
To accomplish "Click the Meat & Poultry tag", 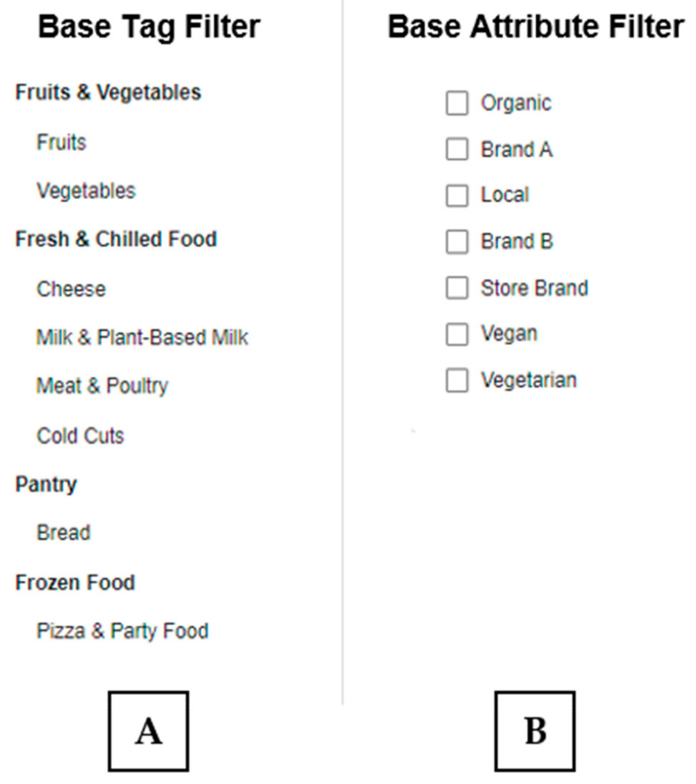I will point(102,386).
